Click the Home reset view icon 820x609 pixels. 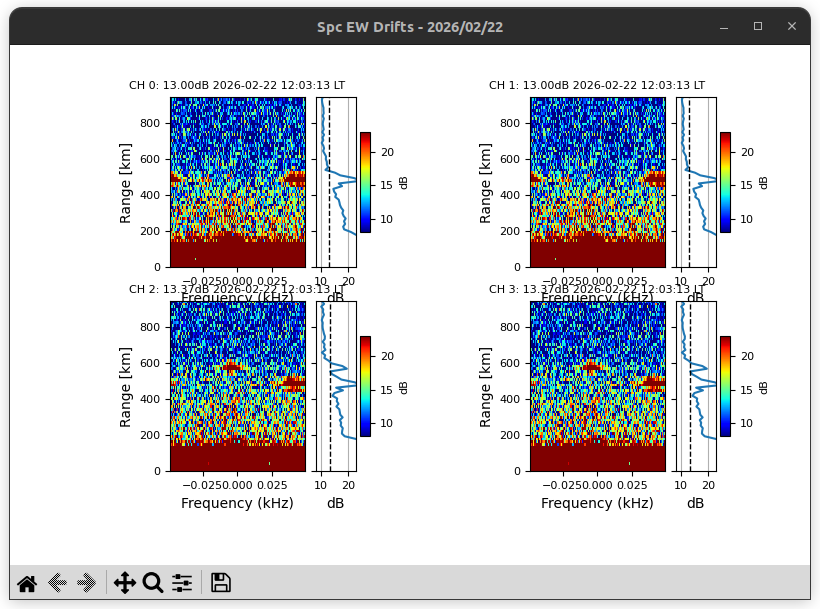click(x=27, y=583)
